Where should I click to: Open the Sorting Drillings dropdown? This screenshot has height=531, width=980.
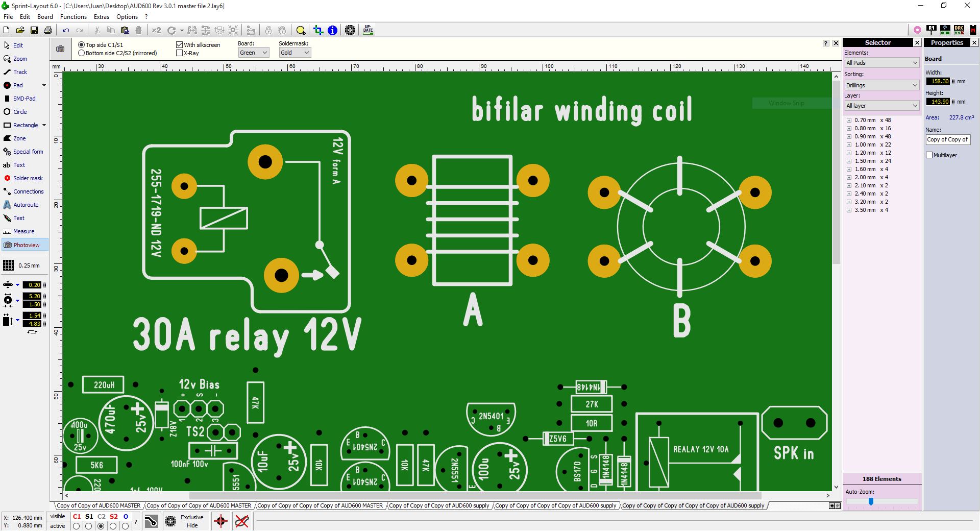pyautogui.click(x=882, y=85)
